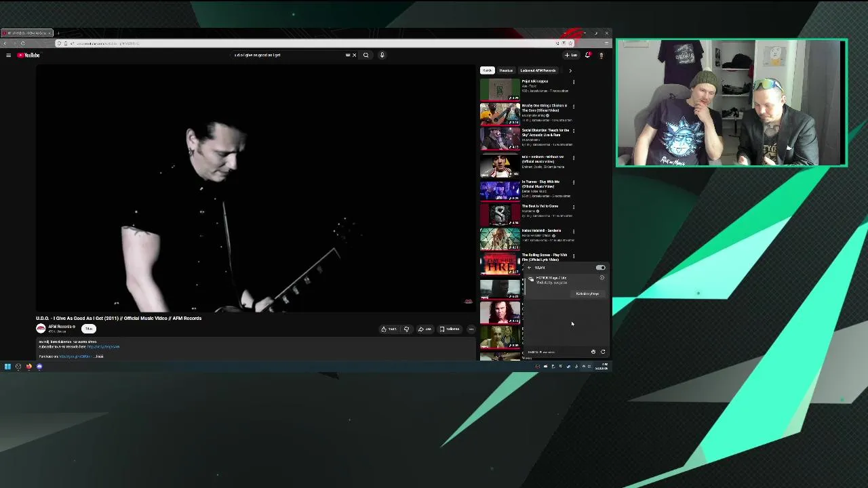Show info for the HONOR Magic network

coord(601,278)
